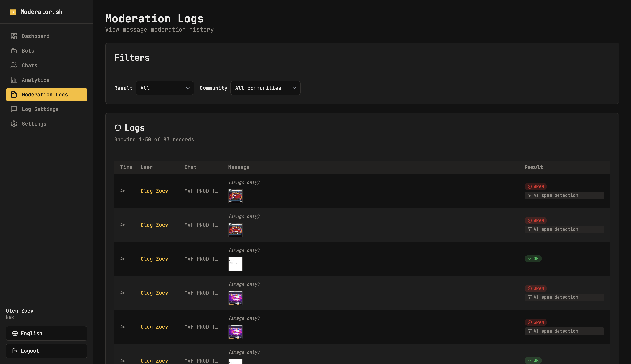Open the Result filter dropdown

click(x=165, y=88)
